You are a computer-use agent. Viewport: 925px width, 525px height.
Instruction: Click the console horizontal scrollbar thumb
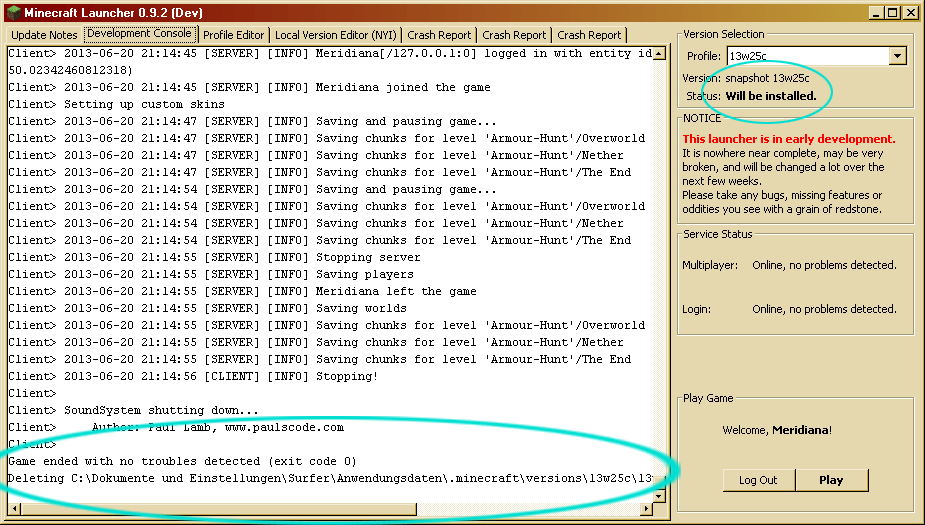tap(219, 509)
